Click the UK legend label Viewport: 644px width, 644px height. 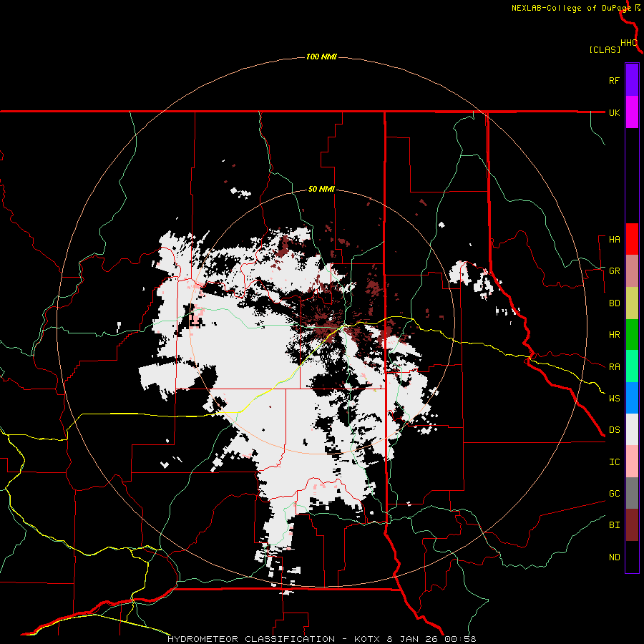point(614,112)
